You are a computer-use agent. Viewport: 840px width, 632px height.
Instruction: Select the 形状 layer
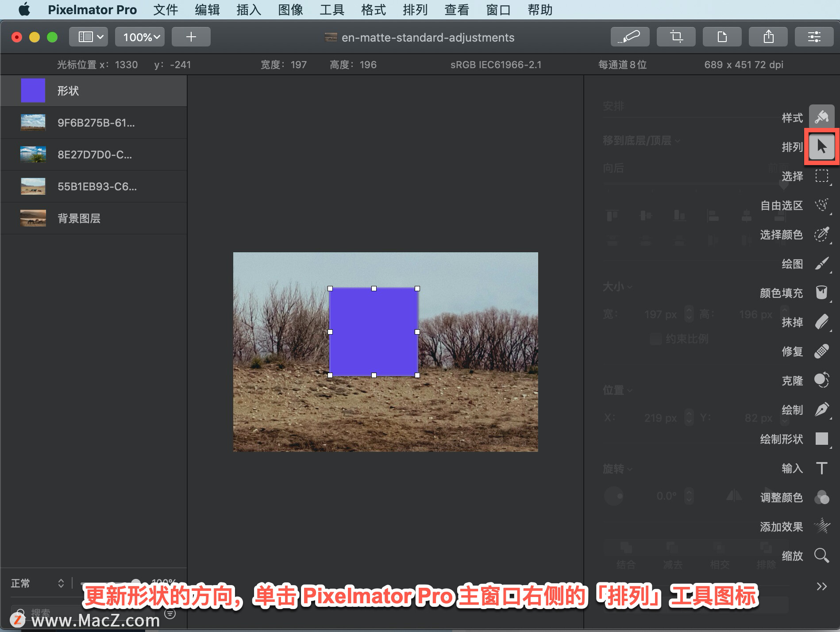click(x=93, y=91)
